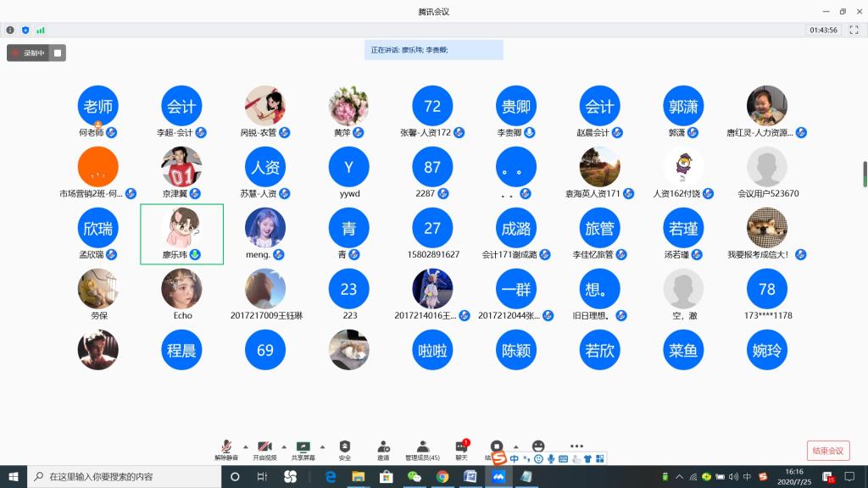Open the 聊天 chat with unread badge

(461, 446)
